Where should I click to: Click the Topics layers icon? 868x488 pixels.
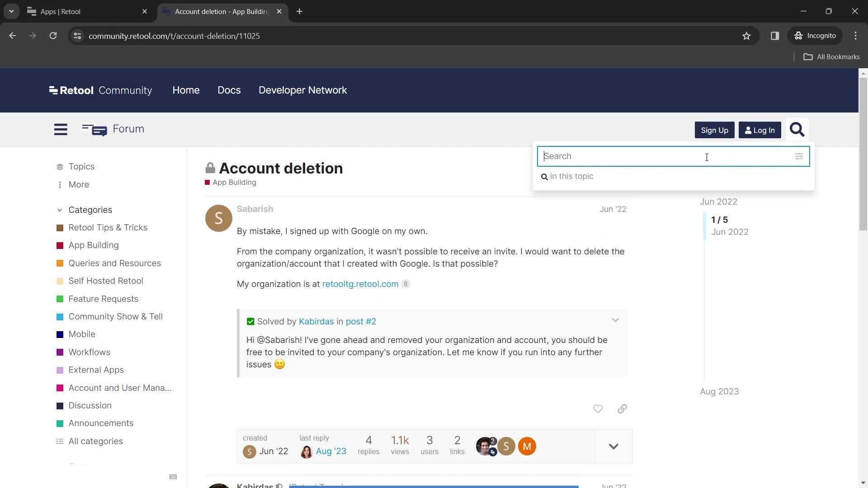click(x=60, y=167)
